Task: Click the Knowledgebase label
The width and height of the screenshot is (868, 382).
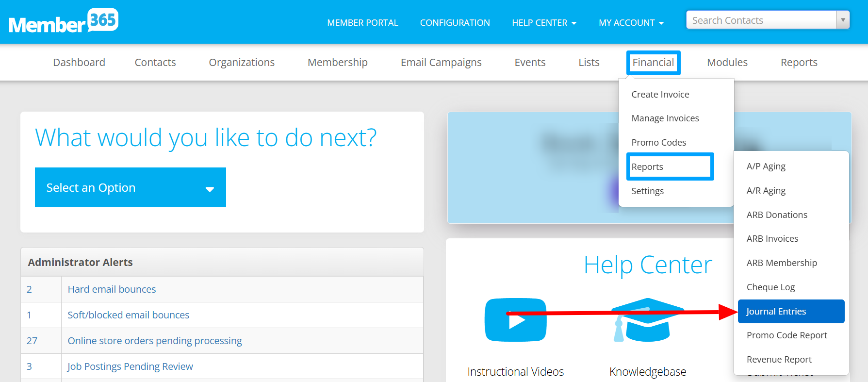Action: click(648, 372)
